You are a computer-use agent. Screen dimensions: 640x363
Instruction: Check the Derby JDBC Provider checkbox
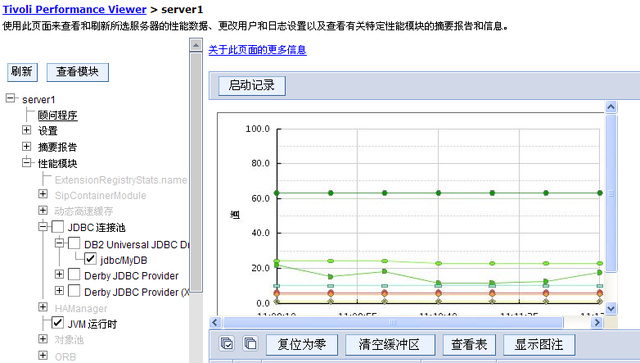pyautogui.click(x=74, y=274)
